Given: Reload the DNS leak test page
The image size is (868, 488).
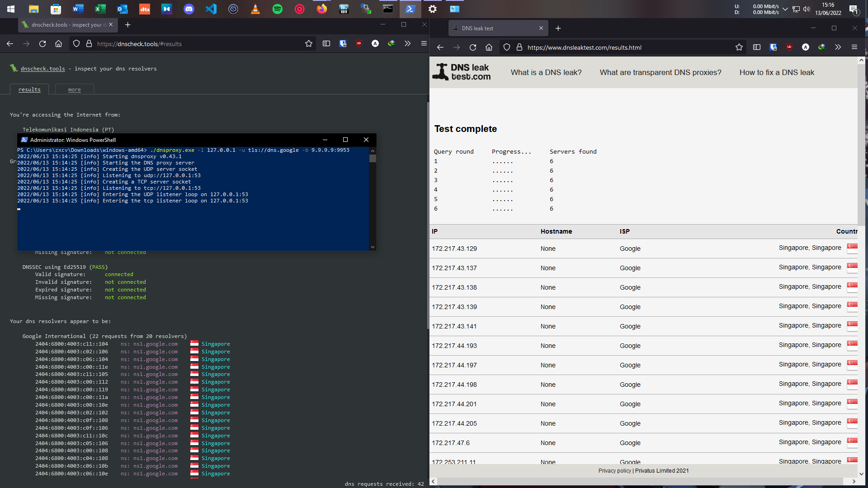Looking at the screenshot, I should point(473,47).
